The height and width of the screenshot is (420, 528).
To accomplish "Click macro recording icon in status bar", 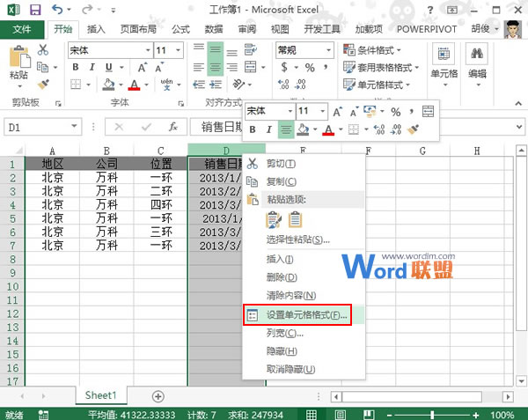I will click(43, 414).
